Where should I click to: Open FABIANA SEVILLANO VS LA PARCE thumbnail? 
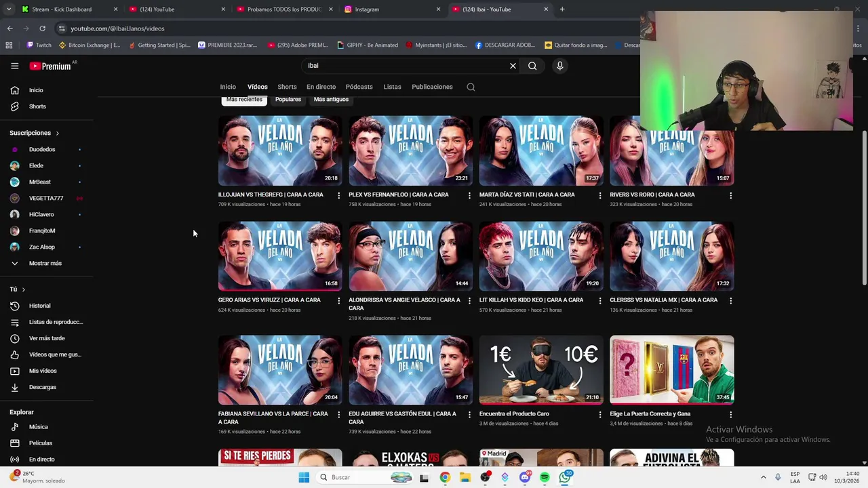pos(280,369)
